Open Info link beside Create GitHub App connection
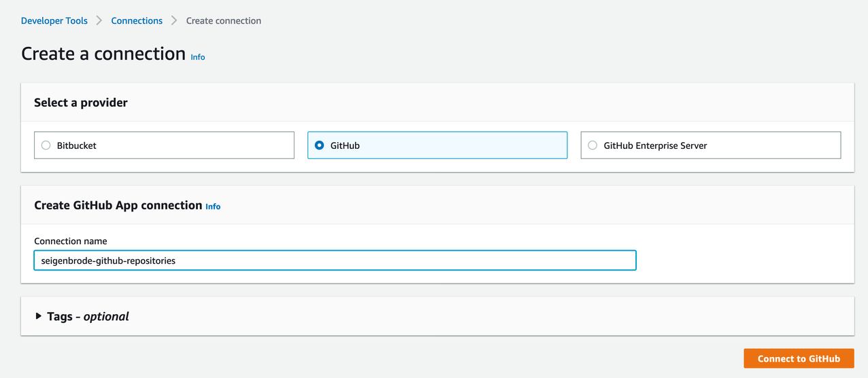Image resolution: width=868 pixels, height=378 pixels. point(213,206)
